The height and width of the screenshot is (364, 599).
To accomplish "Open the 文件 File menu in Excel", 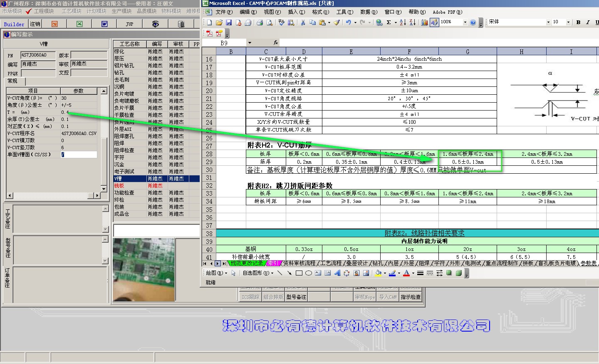I will pyautogui.click(x=224, y=12).
